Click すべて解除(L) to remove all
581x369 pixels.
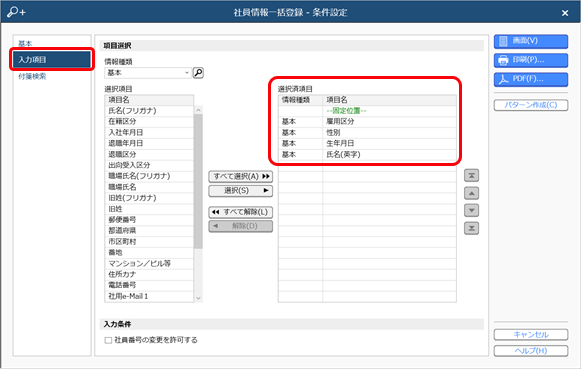pos(240,212)
